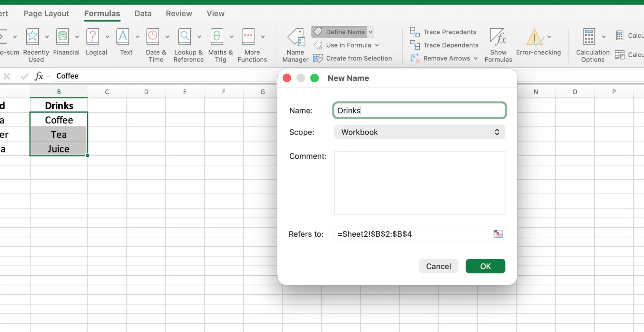Expand the Define Name dropdown arrow
Image resolution: width=644 pixels, height=332 pixels.
tap(371, 32)
